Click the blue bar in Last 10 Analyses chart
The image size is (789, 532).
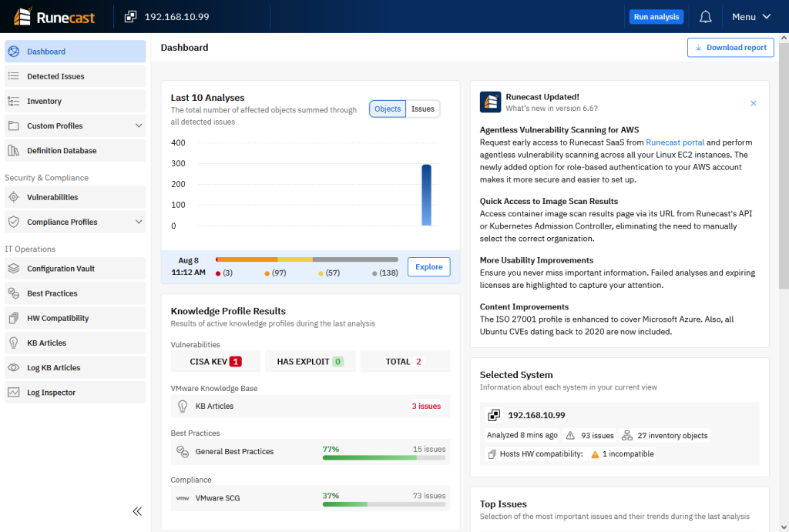[x=426, y=195]
